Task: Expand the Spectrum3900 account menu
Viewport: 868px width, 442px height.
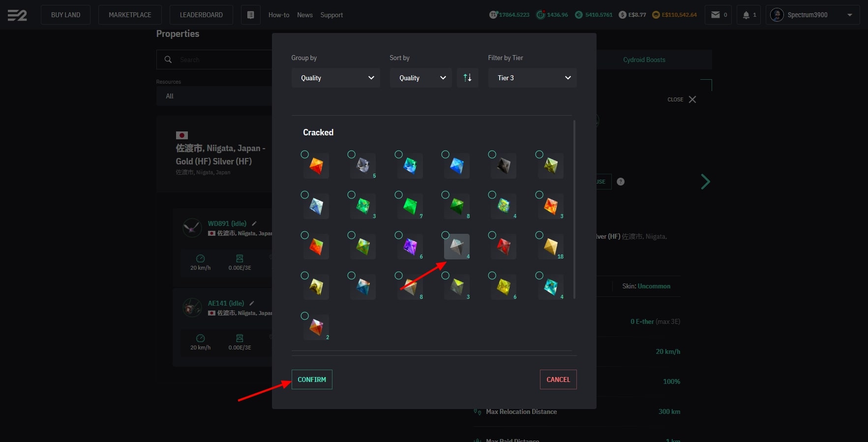Action: (812, 15)
